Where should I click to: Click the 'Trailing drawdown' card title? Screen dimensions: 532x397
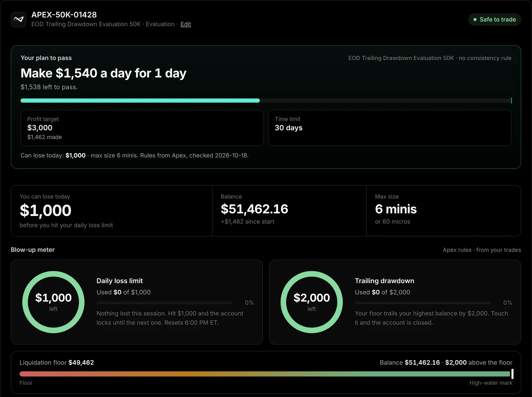[x=384, y=281]
